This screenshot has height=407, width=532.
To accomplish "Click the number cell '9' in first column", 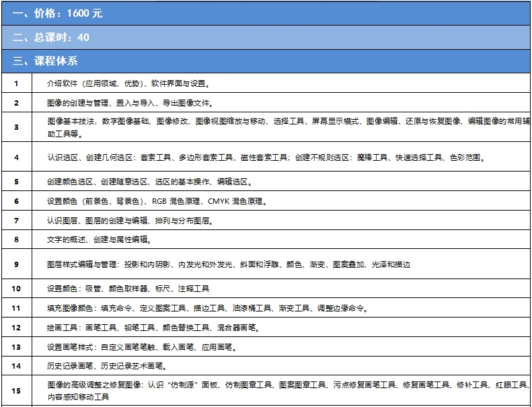I will (16, 264).
